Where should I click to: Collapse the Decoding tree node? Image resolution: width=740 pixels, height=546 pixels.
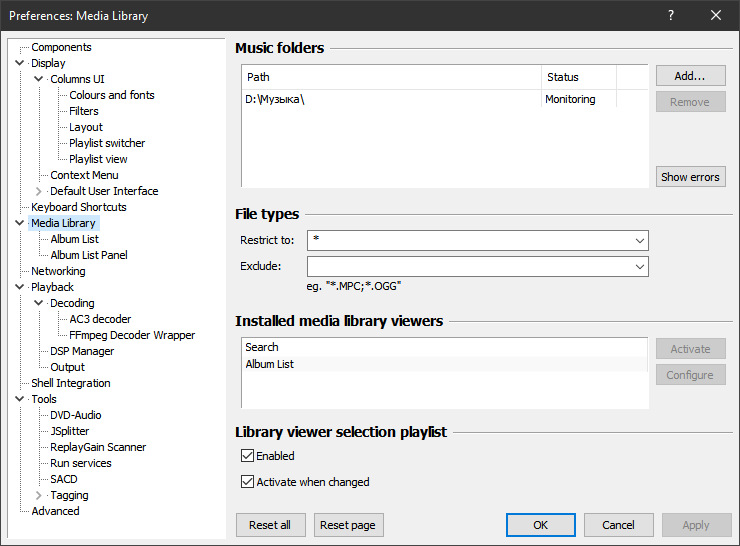pos(39,303)
